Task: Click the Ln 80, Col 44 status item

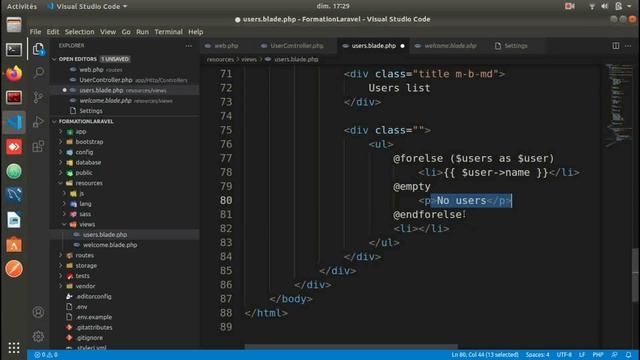Action: tap(484, 355)
